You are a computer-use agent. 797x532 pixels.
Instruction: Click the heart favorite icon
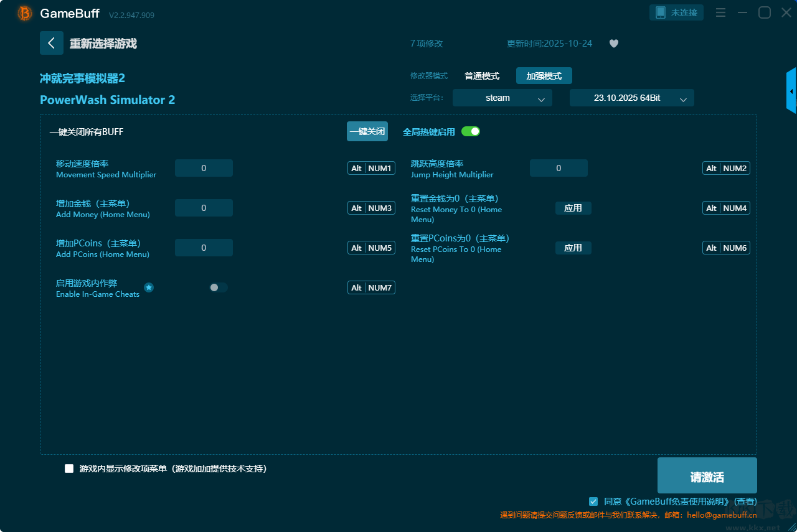(x=614, y=44)
